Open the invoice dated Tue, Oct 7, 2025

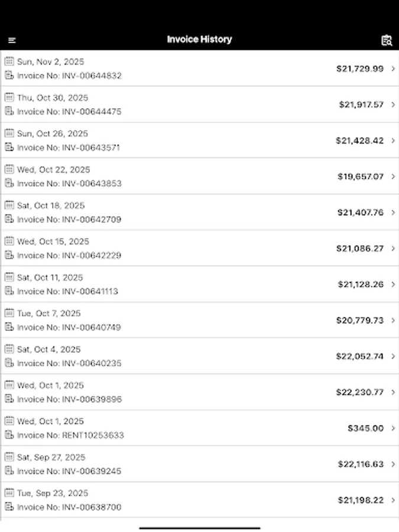(199, 320)
